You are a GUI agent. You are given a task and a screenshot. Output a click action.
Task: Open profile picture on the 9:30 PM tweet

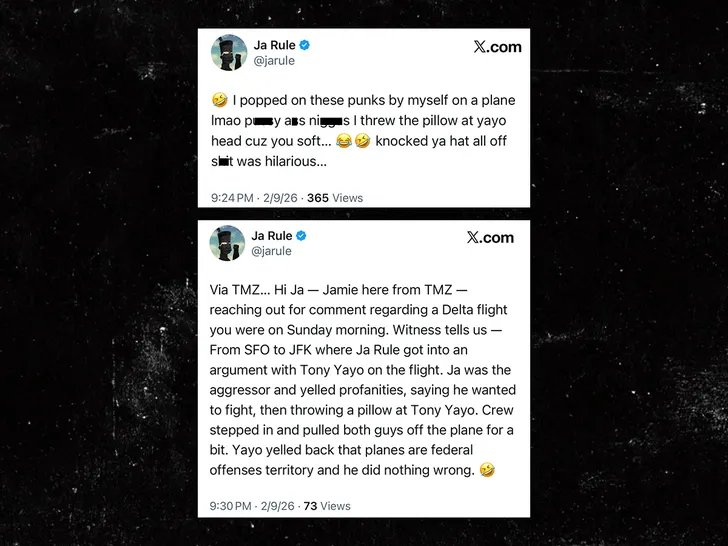228,243
